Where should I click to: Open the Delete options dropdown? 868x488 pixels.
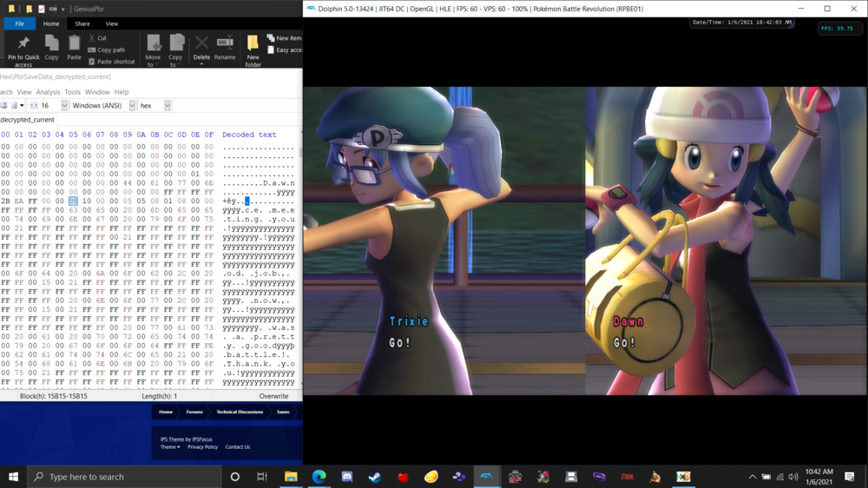tap(201, 64)
